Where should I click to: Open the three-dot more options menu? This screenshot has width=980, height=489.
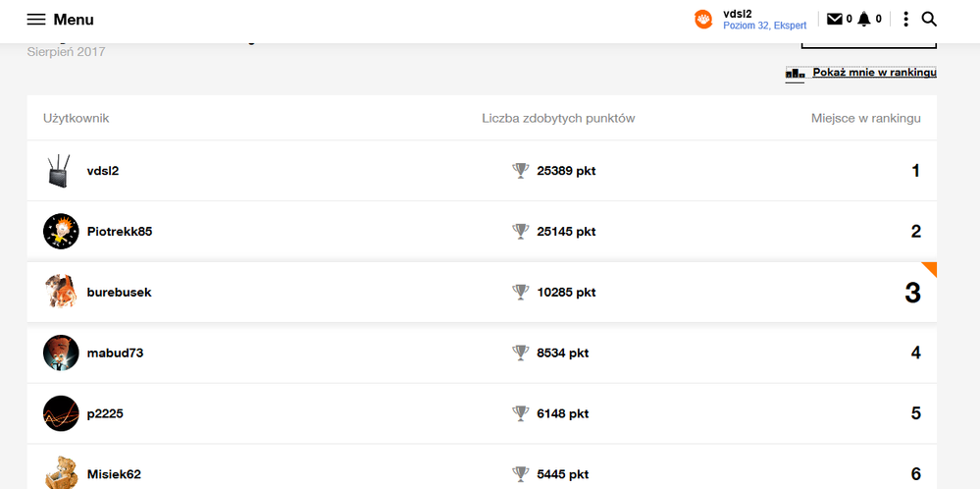905,19
